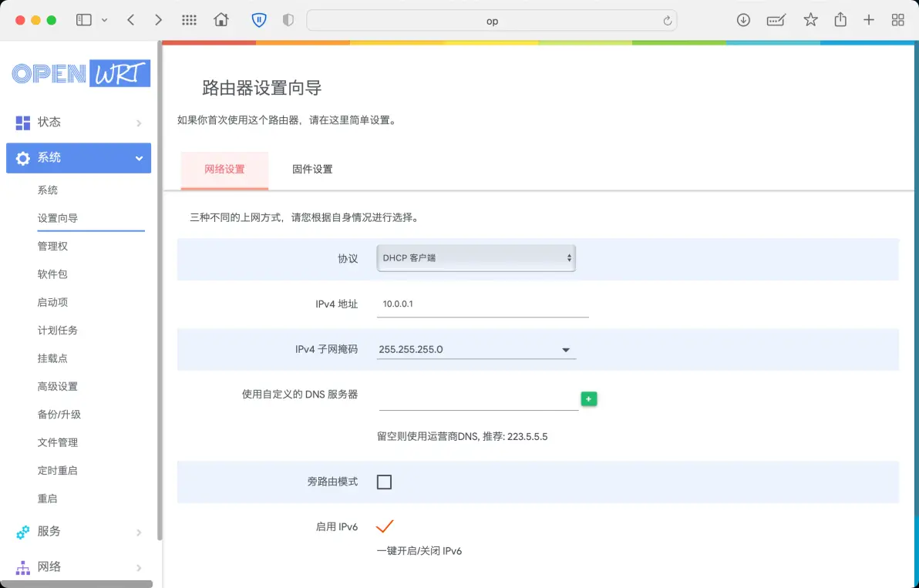Image resolution: width=919 pixels, height=588 pixels.
Task: Toggle 启用 IPv6 checkmark
Action: point(385,526)
